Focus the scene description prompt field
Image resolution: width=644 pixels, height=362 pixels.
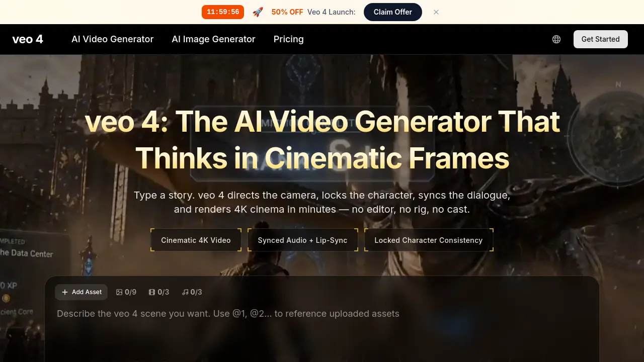click(322, 332)
